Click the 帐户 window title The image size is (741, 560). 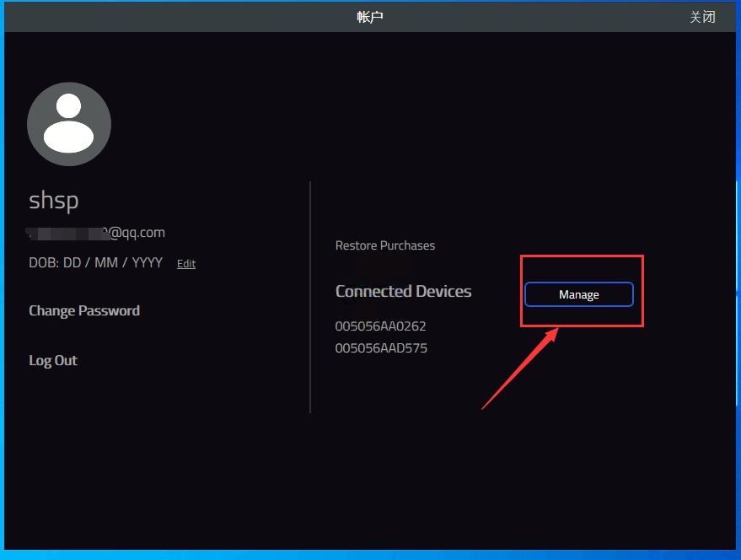point(370,17)
